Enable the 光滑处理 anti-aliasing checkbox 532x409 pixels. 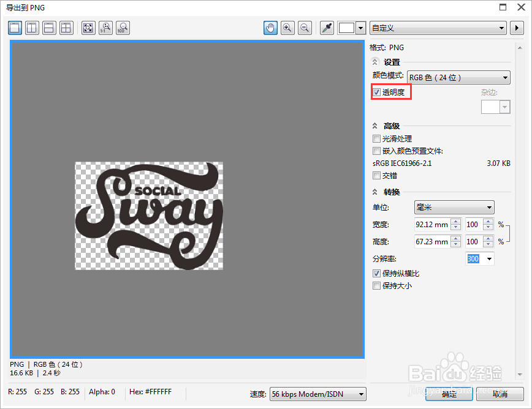(376, 138)
